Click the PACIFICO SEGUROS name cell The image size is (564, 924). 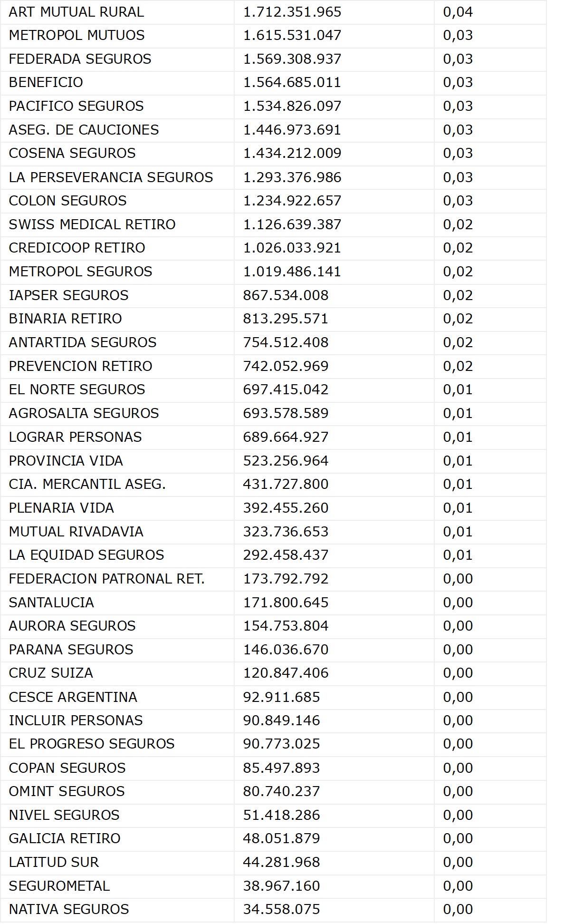coord(76,106)
